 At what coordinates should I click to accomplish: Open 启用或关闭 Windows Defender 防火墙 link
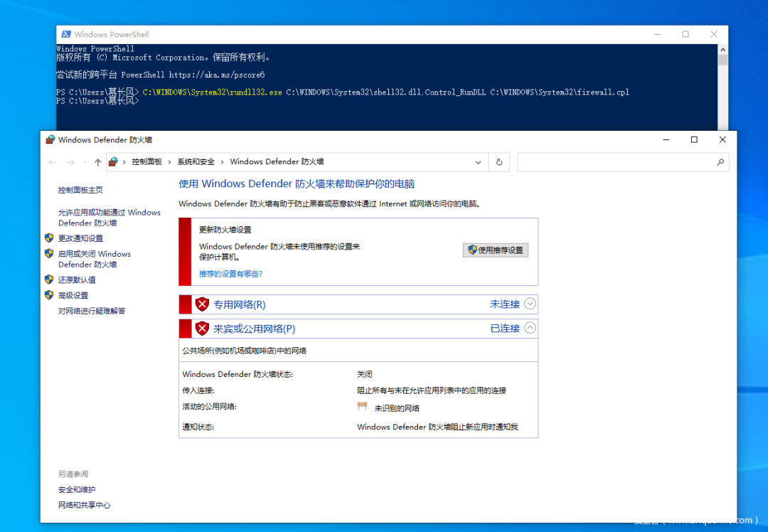click(95, 259)
